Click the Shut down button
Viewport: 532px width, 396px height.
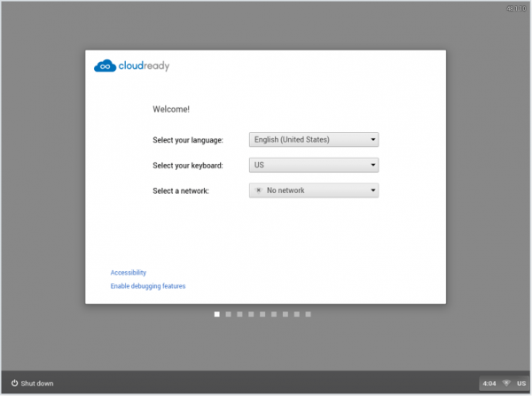tap(33, 383)
